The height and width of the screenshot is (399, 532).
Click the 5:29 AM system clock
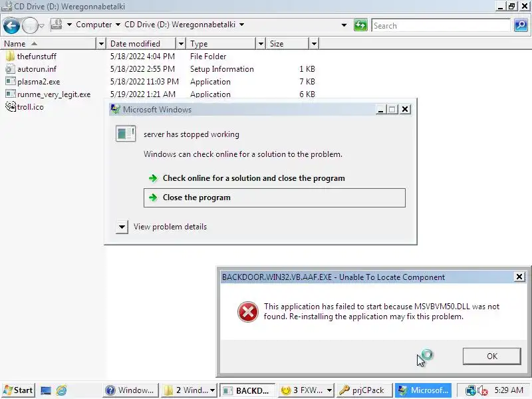coord(509,390)
